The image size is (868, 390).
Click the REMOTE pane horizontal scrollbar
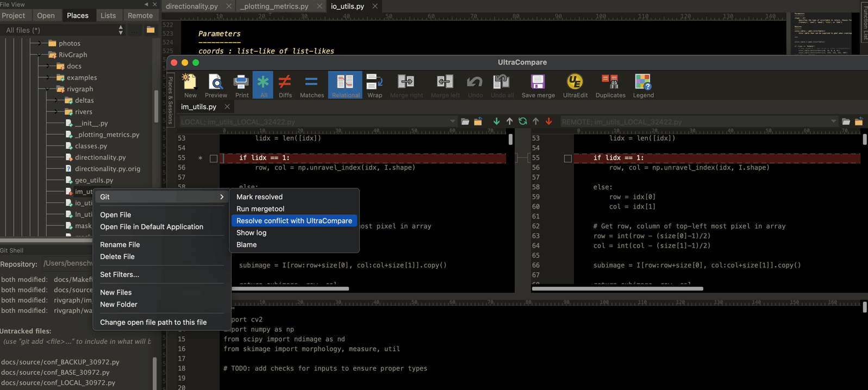(617, 288)
